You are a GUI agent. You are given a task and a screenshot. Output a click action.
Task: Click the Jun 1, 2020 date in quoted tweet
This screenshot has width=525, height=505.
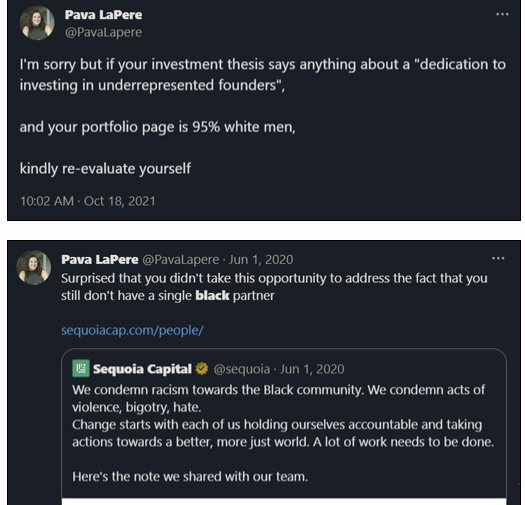tap(312, 369)
